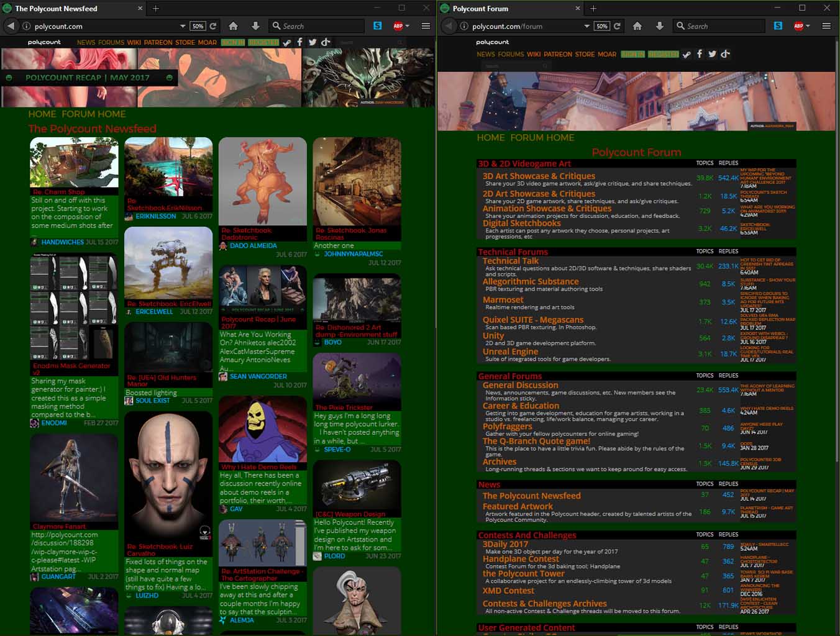The image size is (840, 636).
Task: Open downloads in the Newsfeed window
Action: click(255, 26)
